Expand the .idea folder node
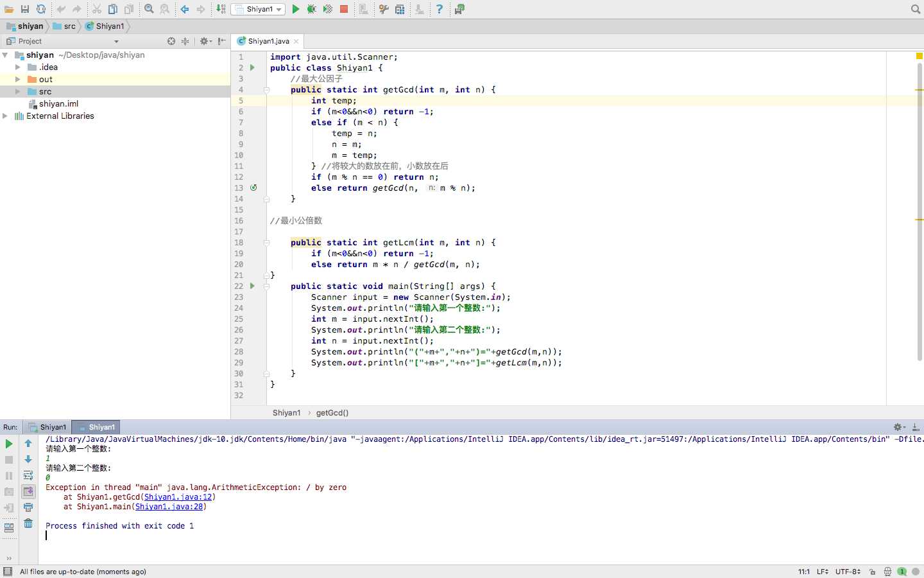This screenshot has height=578, width=924. coord(18,67)
